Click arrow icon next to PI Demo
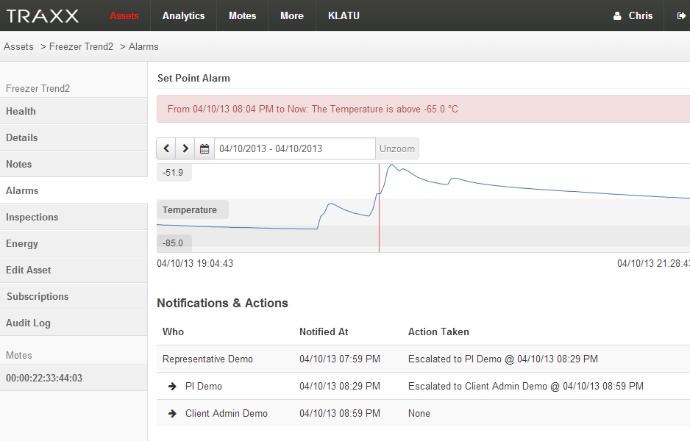The image size is (690, 441). [x=172, y=386]
